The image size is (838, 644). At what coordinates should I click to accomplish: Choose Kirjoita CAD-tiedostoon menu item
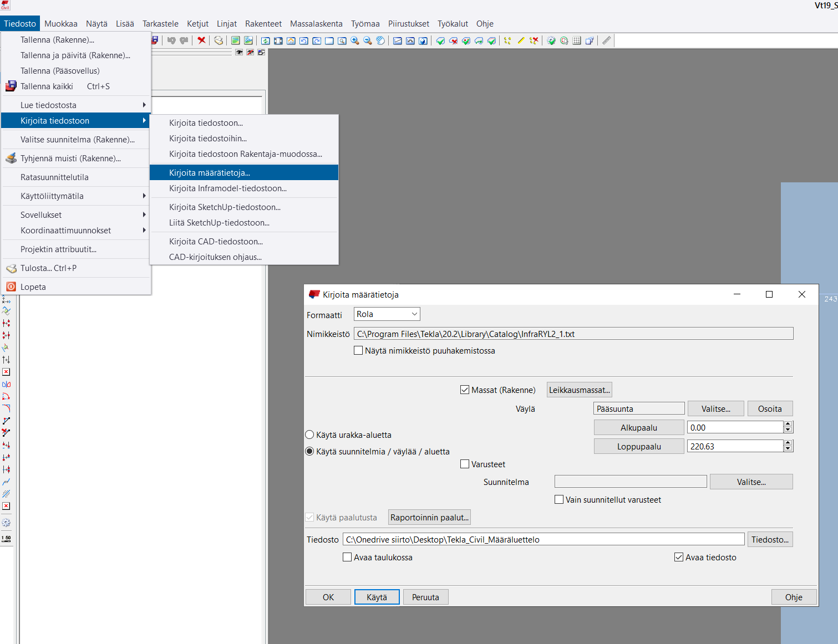point(244,241)
